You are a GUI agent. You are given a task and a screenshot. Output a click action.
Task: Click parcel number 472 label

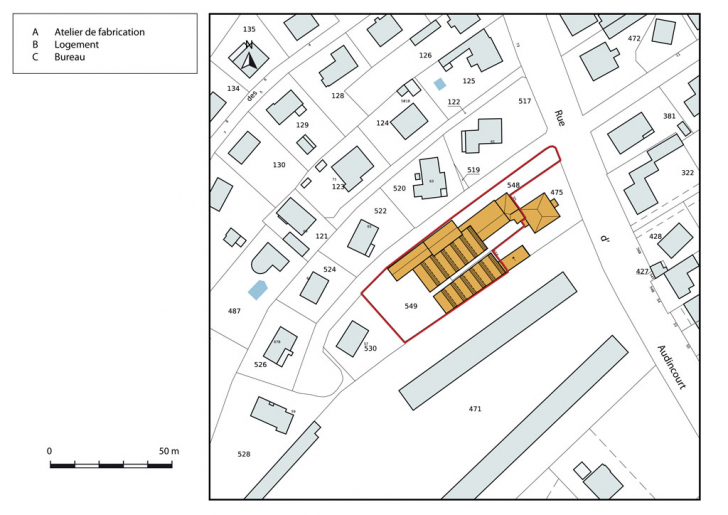point(633,38)
